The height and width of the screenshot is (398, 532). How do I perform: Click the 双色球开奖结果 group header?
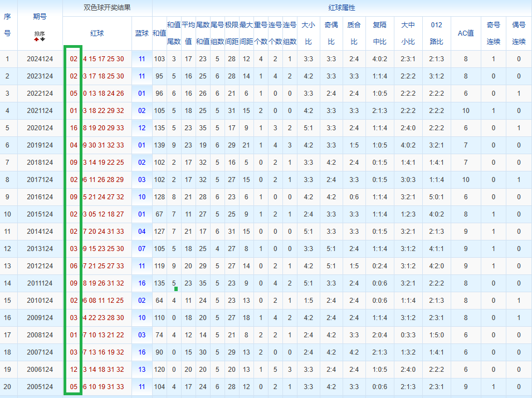pos(107,7)
